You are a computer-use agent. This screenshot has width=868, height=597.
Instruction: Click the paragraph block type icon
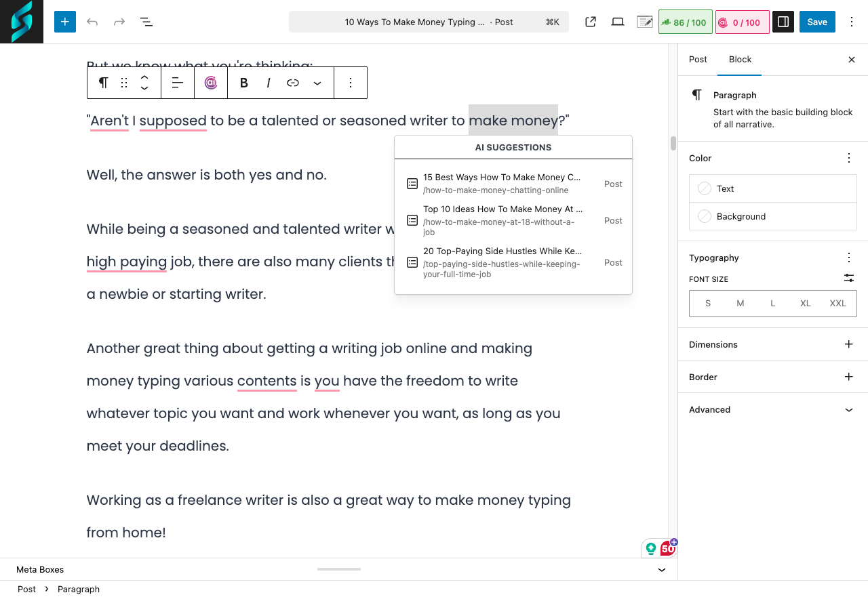click(102, 83)
